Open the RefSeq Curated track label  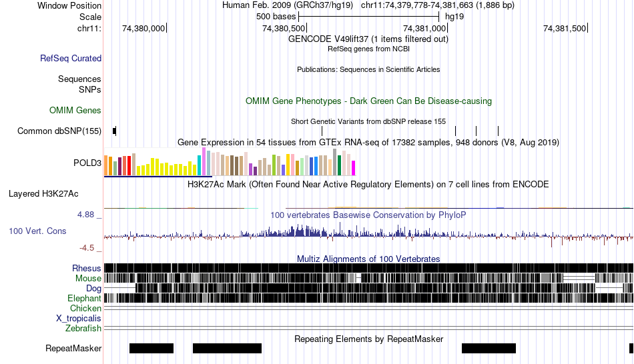71,58
